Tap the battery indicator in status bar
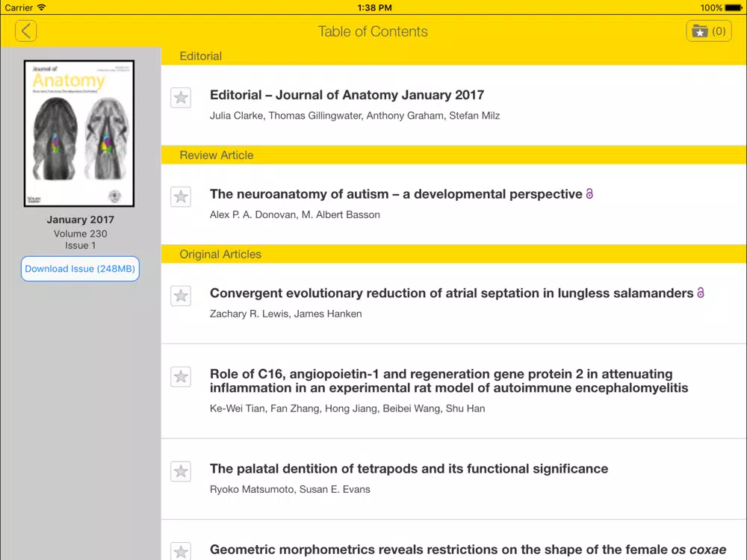 coord(734,7)
